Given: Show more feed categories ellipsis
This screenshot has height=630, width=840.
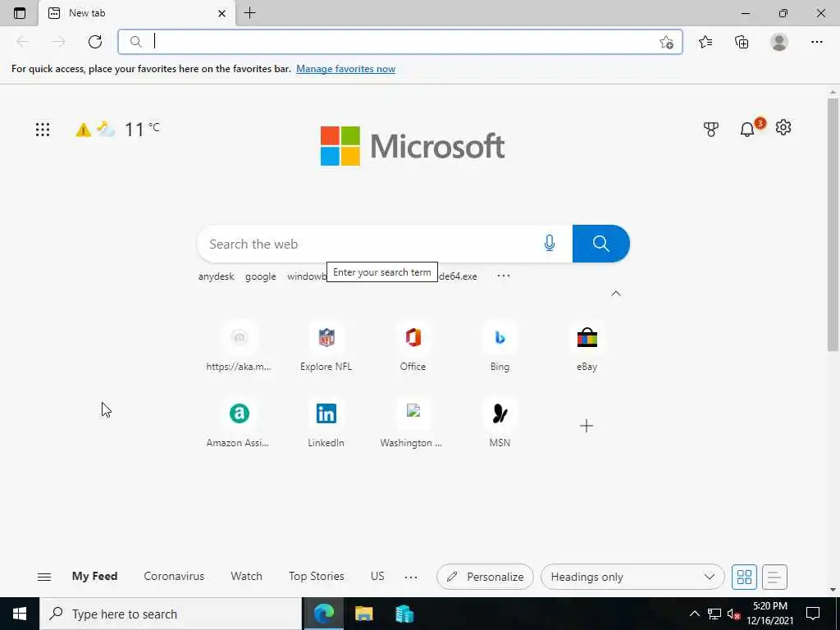Looking at the screenshot, I should (x=411, y=577).
